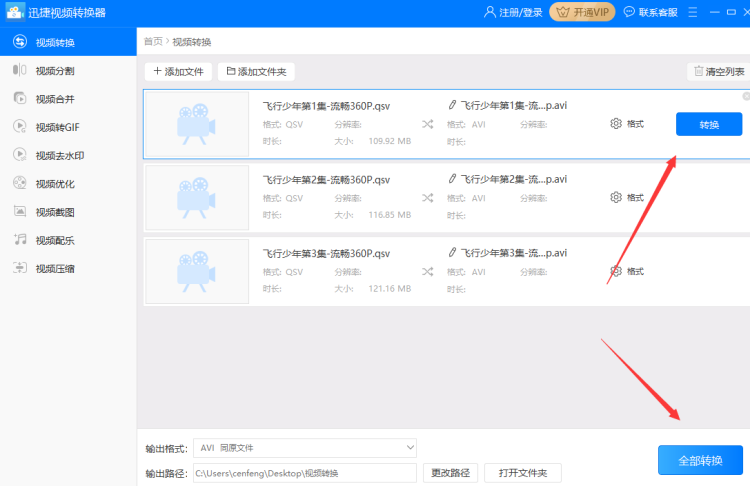Viewport: 750px width, 486px height.
Task: Expand the 输出格式 AVI dropdown
Action: (x=305, y=448)
